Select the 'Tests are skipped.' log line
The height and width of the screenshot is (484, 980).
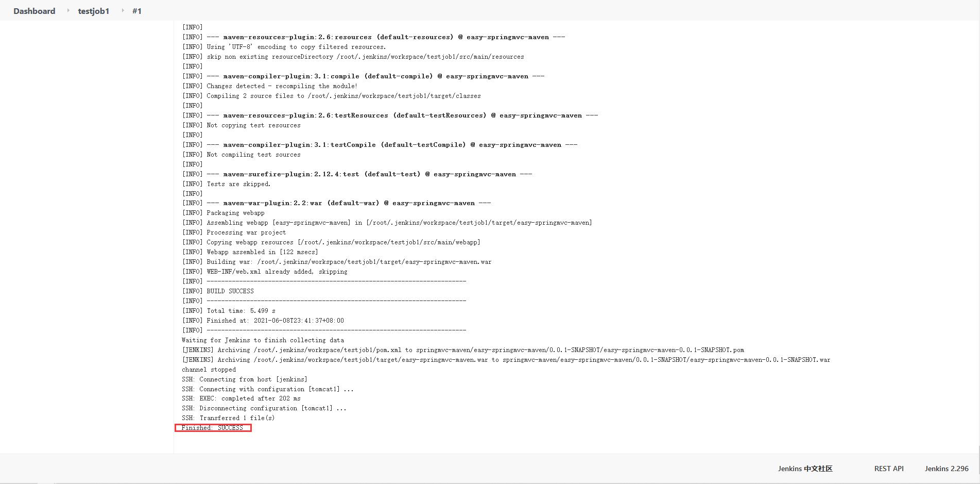click(x=226, y=184)
